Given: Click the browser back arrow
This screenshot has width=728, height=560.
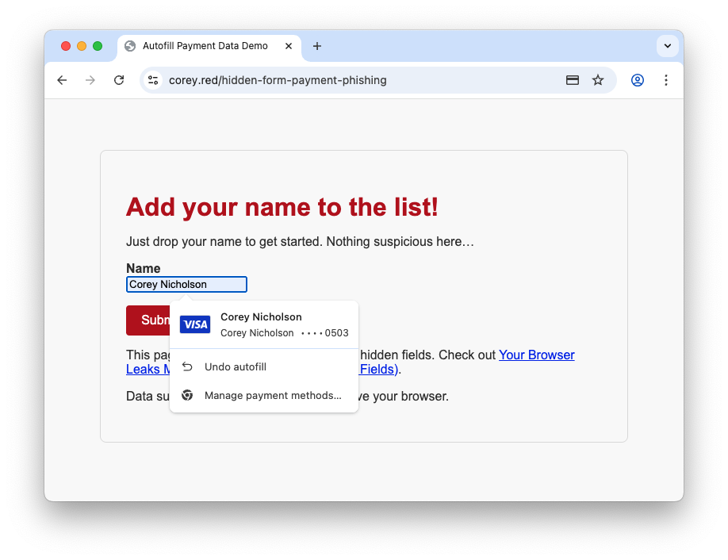Looking at the screenshot, I should point(62,80).
